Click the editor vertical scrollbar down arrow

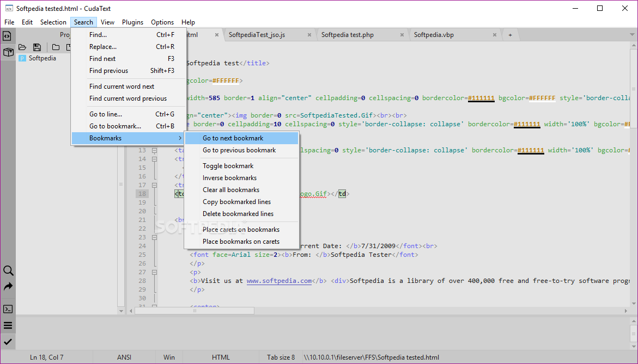[634, 304]
